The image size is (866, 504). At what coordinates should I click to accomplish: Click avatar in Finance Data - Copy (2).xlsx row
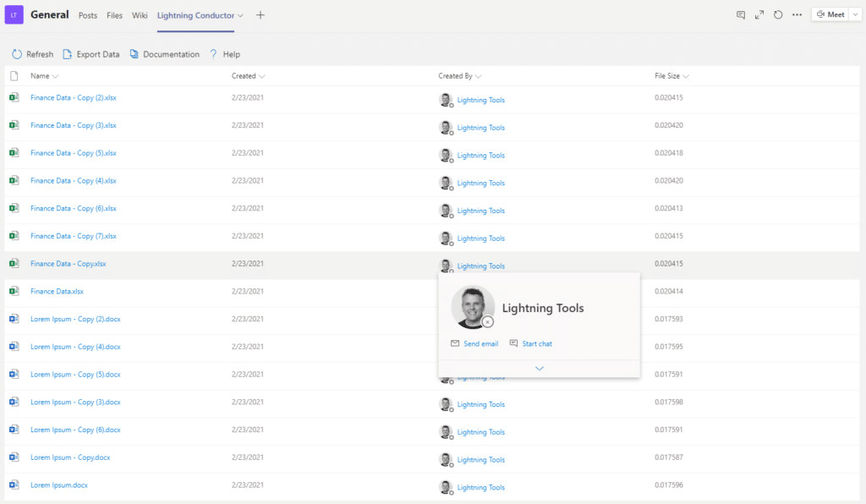tap(446, 100)
